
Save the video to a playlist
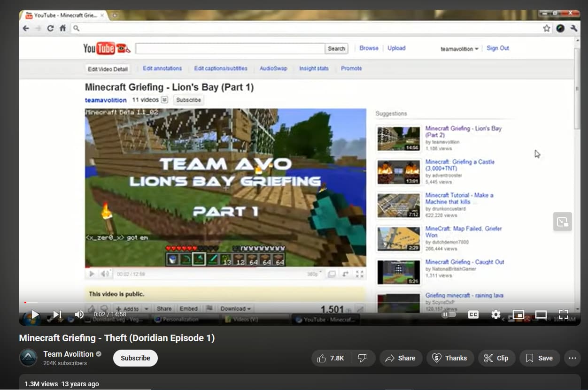(540, 358)
